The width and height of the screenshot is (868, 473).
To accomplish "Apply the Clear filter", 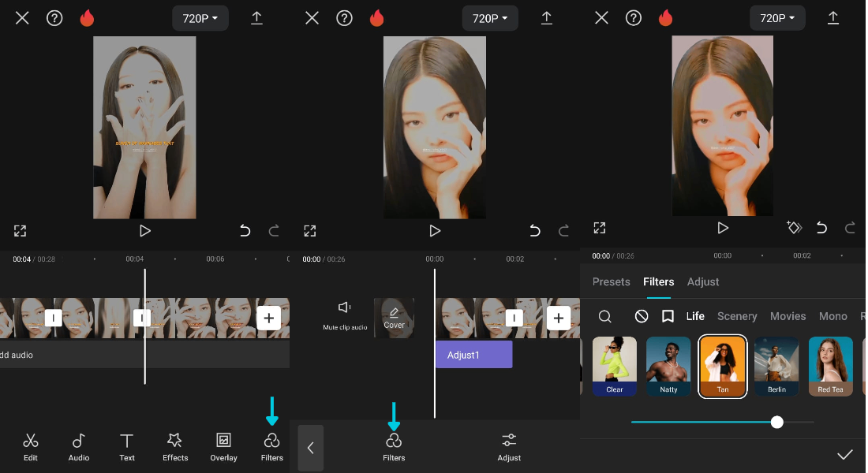I will pos(615,367).
